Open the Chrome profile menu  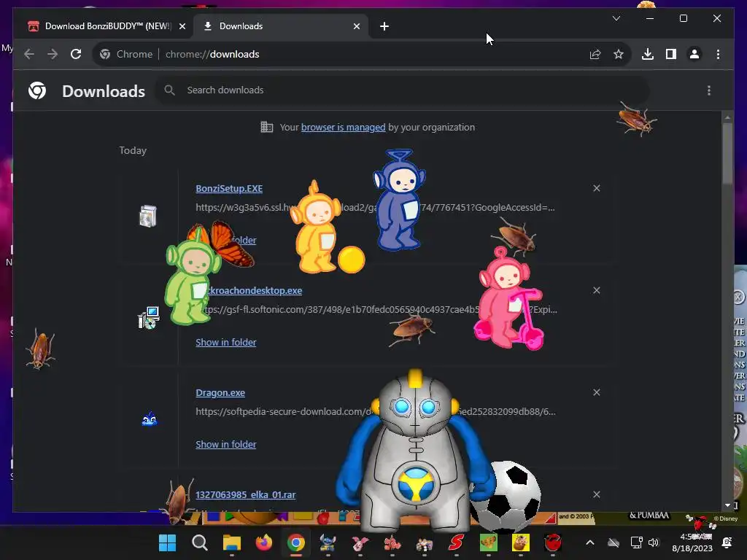pyautogui.click(x=694, y=54)
